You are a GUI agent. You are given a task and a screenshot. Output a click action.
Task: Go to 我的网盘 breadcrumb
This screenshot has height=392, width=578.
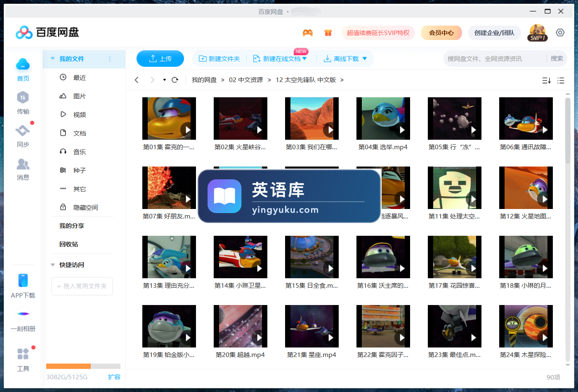click(204, 80)
